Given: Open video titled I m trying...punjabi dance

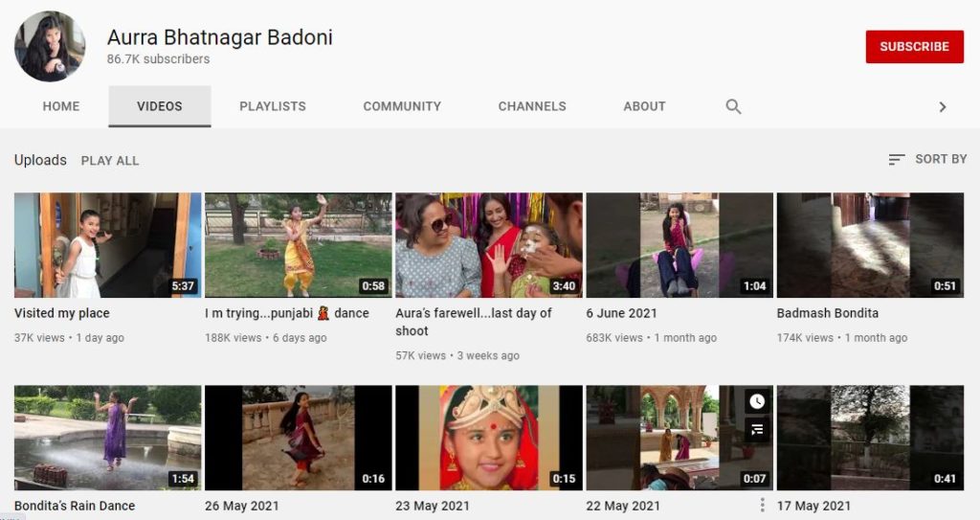Looking at the screenshot, I should point(287,313).
